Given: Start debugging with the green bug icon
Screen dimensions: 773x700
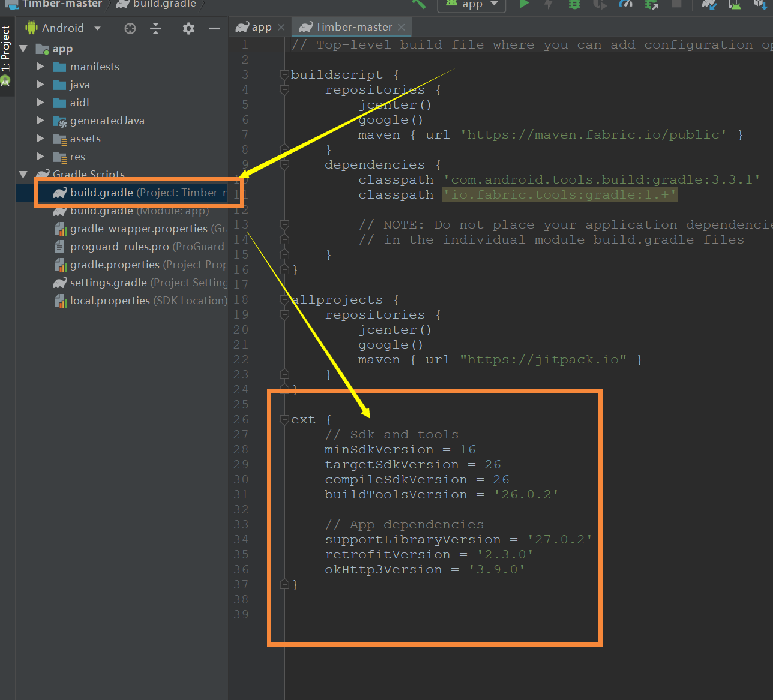Looking at the screenshot, I should point(574,4).
